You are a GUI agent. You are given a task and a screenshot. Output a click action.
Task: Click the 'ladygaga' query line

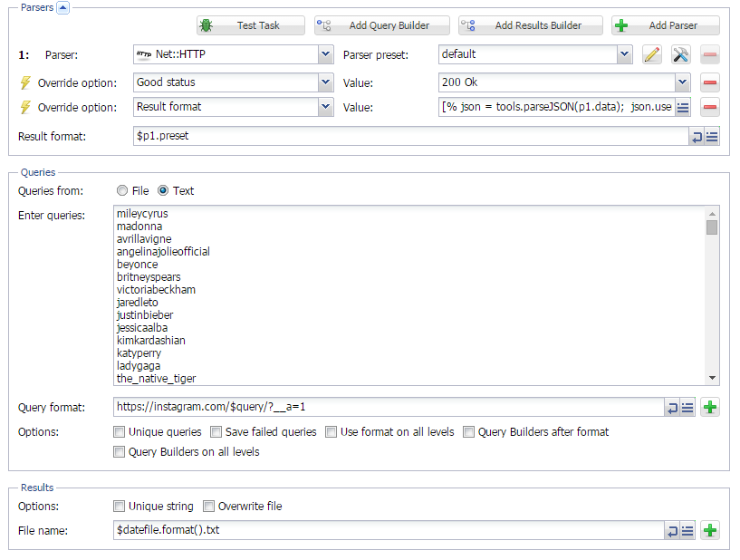(139, 366)
